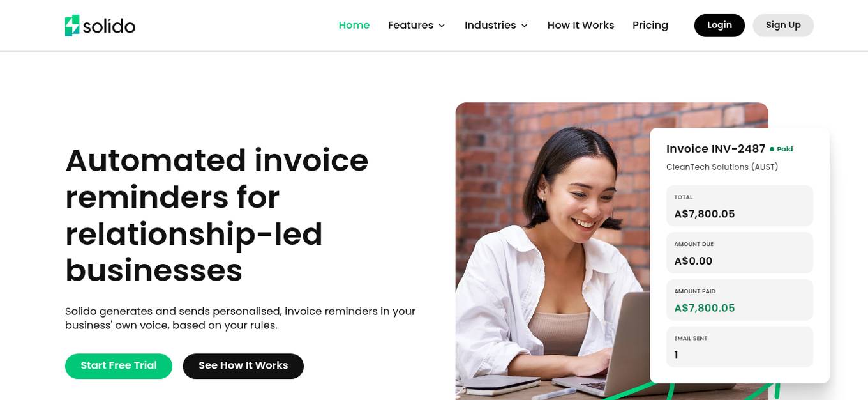The height and width of the screenshot is (400, 868).
Task: Navigate to Pricing
Action: 650,25
